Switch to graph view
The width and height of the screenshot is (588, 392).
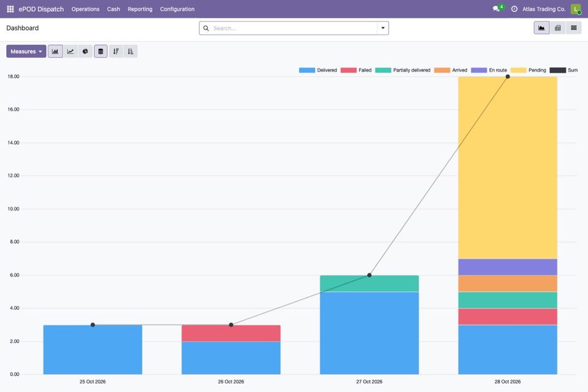point(541,28)
